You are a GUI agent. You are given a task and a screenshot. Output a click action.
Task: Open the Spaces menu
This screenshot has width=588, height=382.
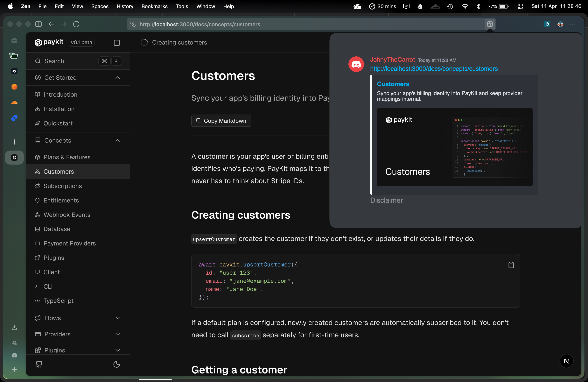point(100,6)
